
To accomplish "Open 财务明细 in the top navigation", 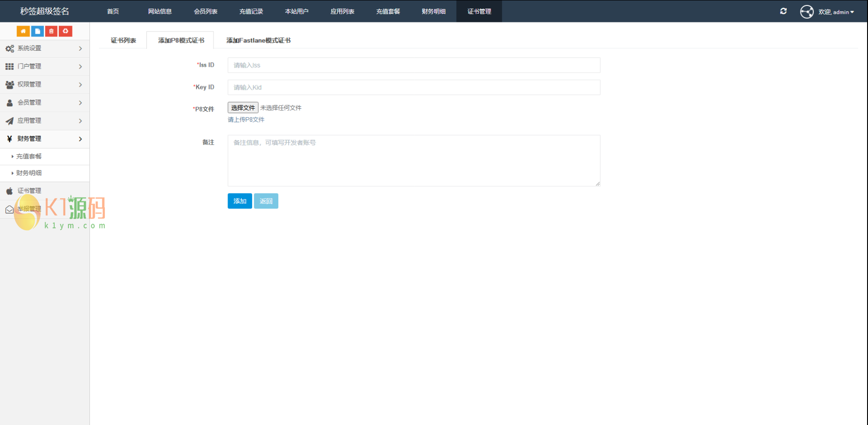I will (433, 11).
